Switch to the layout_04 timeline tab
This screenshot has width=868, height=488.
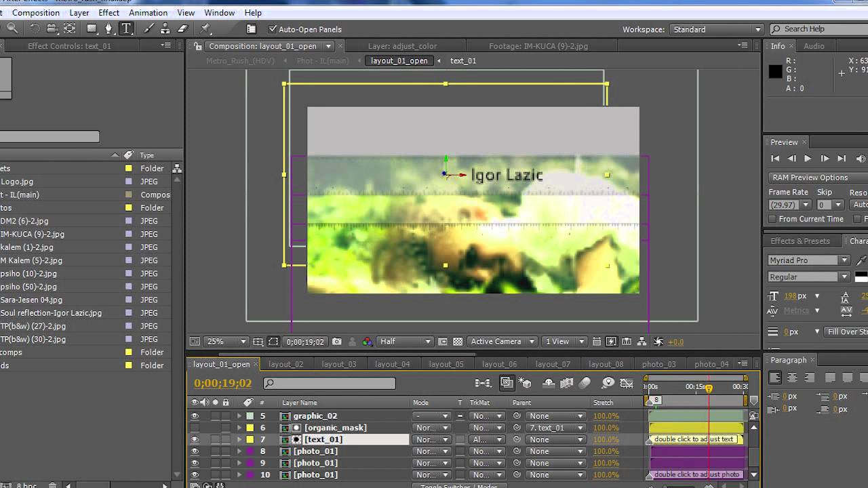click(x=393, y=364)
